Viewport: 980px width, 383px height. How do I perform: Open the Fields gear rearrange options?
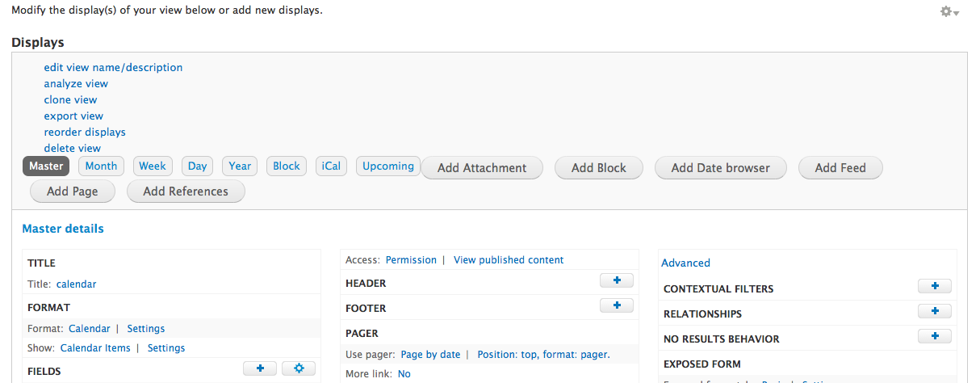click(x=299, y=368)
